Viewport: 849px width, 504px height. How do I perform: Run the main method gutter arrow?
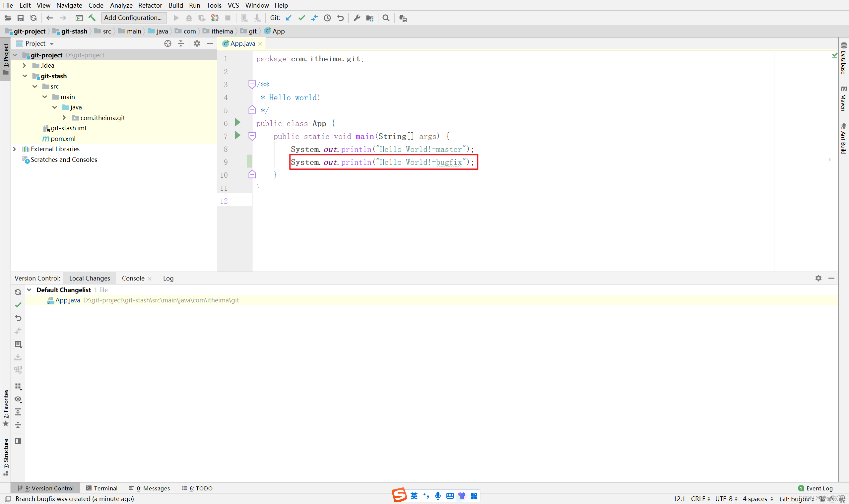[237, 136]
